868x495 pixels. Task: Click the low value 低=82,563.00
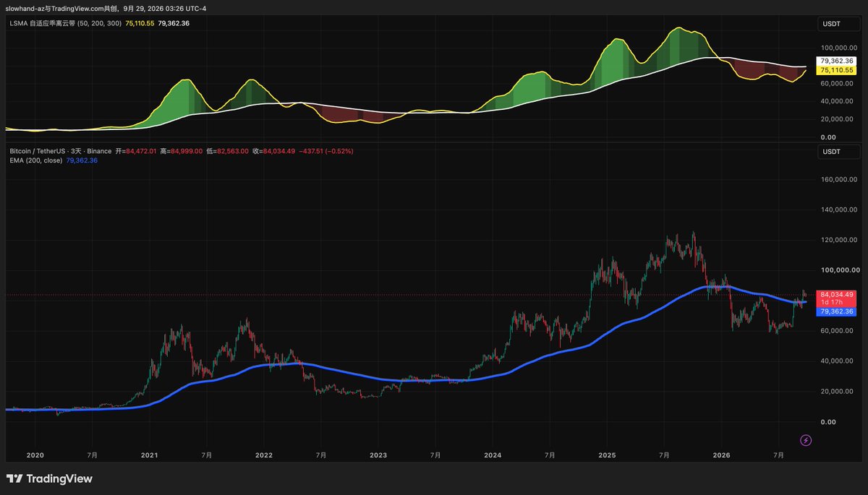click(227, 151)
